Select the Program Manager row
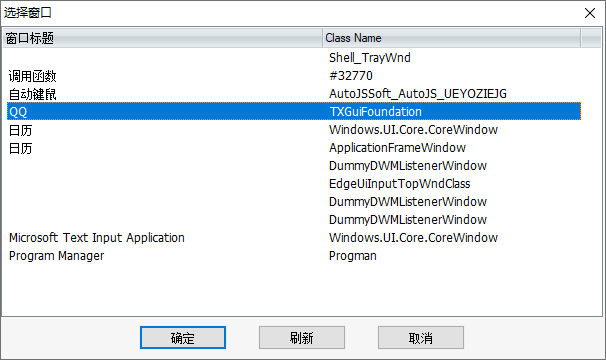 click(x=294, y=256)
